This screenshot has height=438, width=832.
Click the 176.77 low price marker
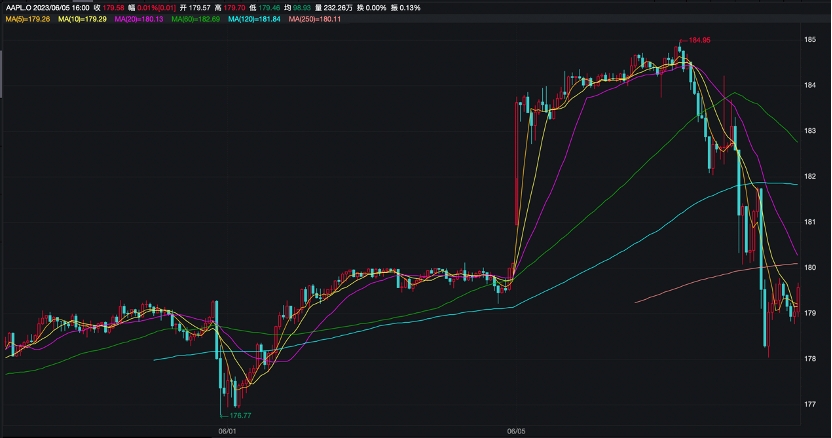240,416
